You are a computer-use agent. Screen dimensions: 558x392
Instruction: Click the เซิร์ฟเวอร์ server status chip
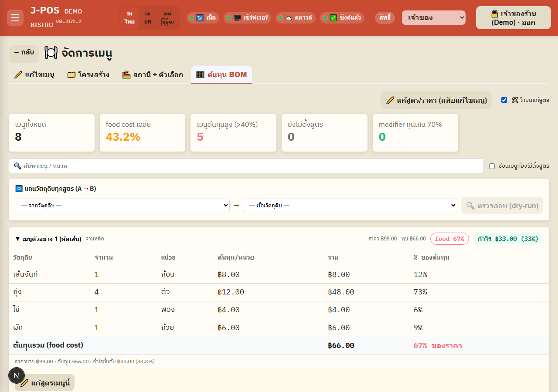pos(247,18)
